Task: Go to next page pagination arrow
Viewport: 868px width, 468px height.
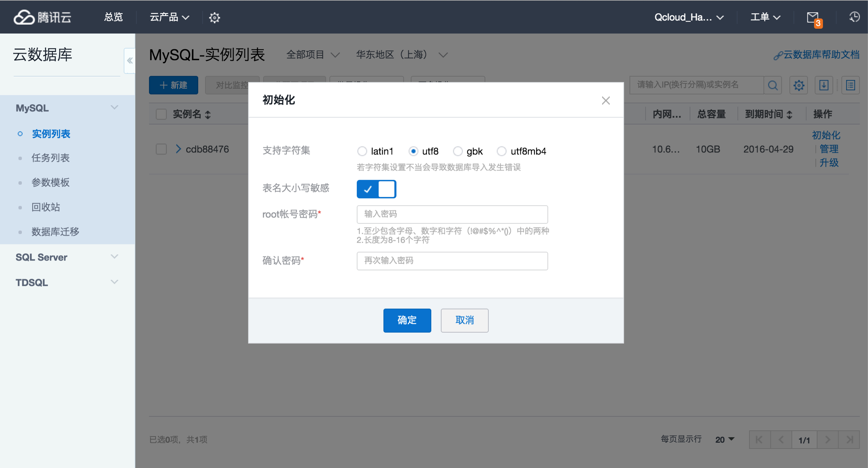Action: point(827,440)
